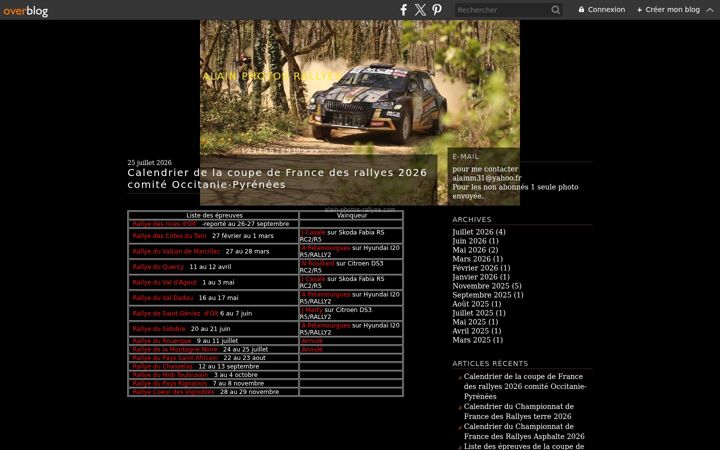The height and width of the screenshot is (450, 720).
Task: Open Mai 2025 (1) archive
Action: (x=475, y=322)
